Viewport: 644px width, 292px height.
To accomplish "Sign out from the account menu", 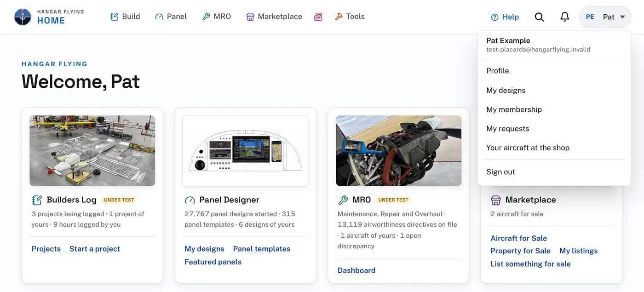I will point(554,172).
